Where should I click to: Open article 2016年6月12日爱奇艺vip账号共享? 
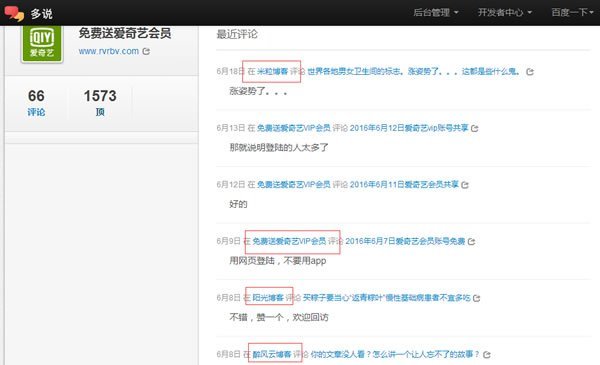[x=409, y=128]
